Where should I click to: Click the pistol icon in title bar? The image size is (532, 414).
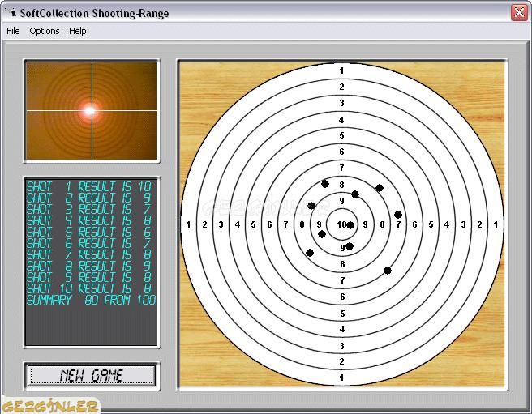click(11, 13)
